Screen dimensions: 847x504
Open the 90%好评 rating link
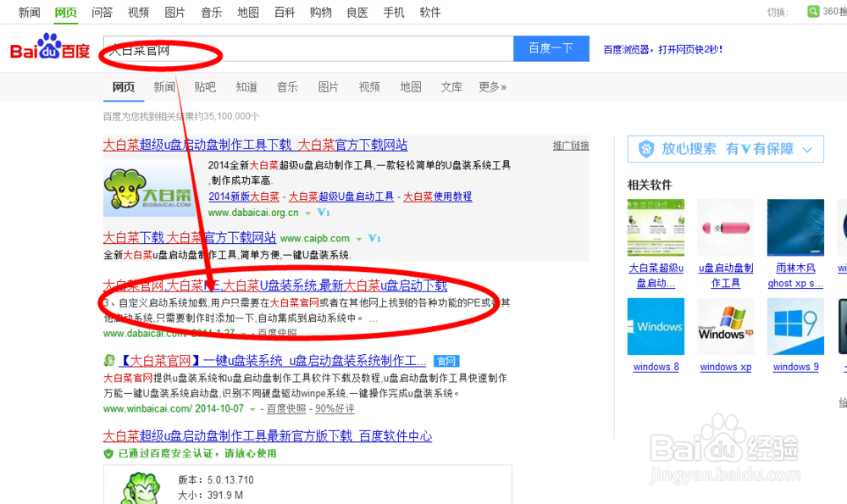335,409
